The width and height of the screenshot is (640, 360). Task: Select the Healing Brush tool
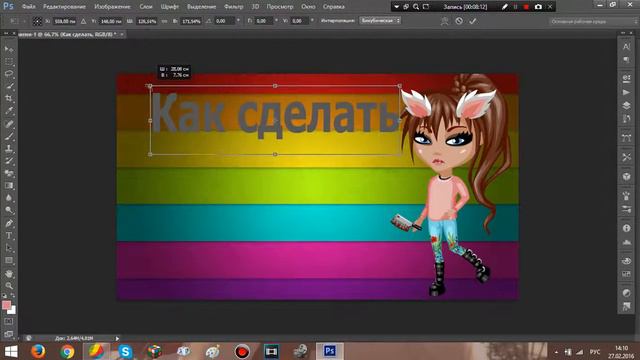(9, 124)
